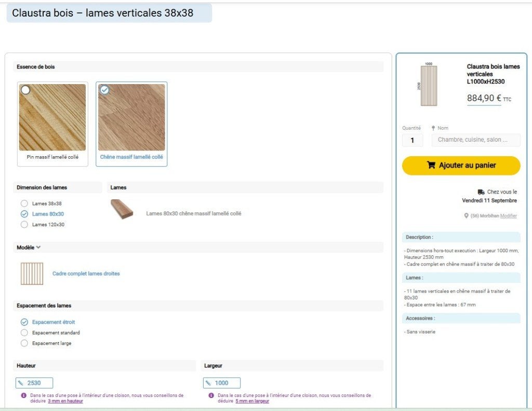Click the 80x30 lame wood sample image
532x411 pixels.
(122, 209)
